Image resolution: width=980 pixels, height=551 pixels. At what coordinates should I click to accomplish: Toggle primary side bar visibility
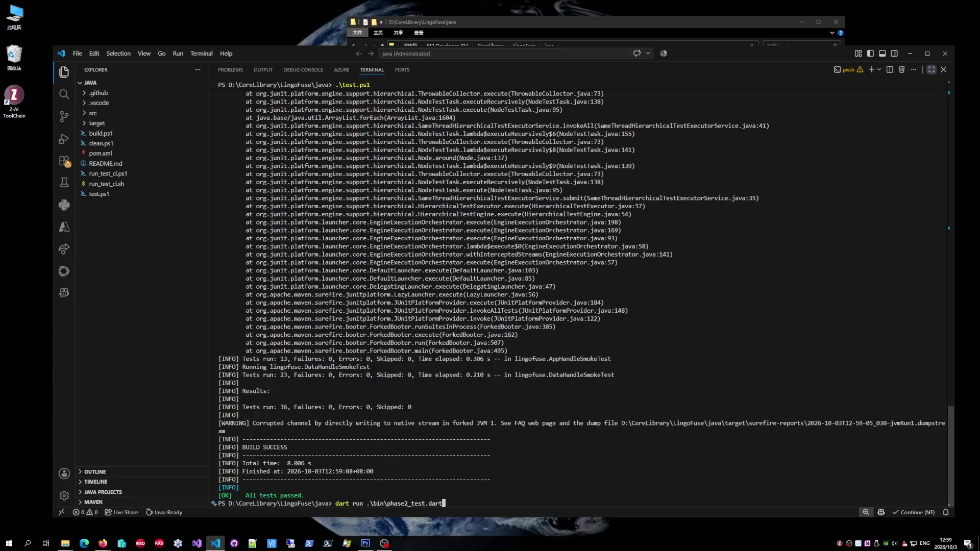pos(870,54)
